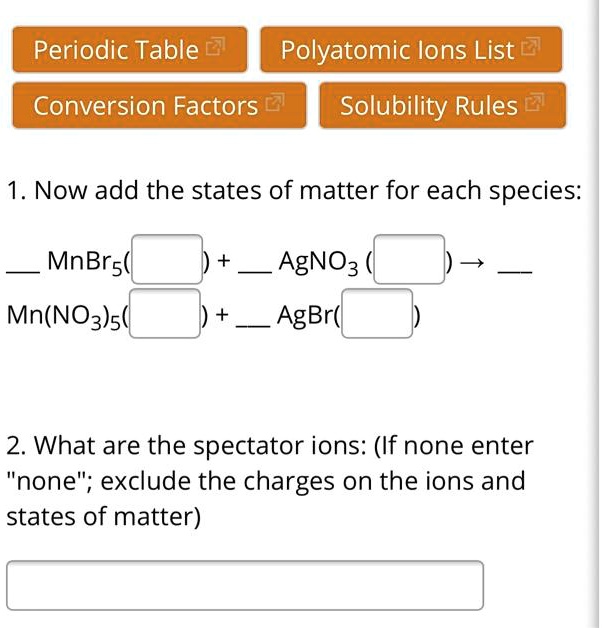
Task: Click the question 1 instruction text
Action: coord(293,189)
